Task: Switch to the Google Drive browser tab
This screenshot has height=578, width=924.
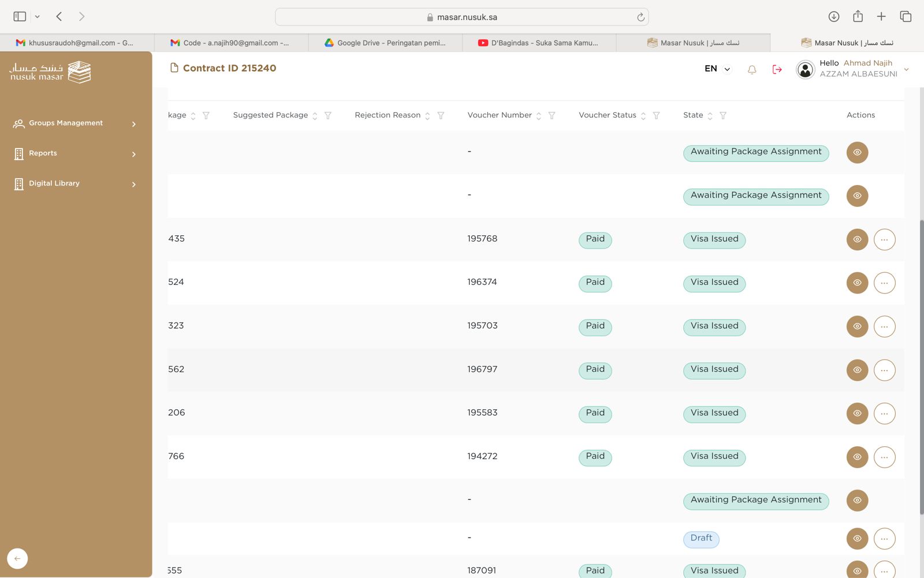Action: (385, 43)
